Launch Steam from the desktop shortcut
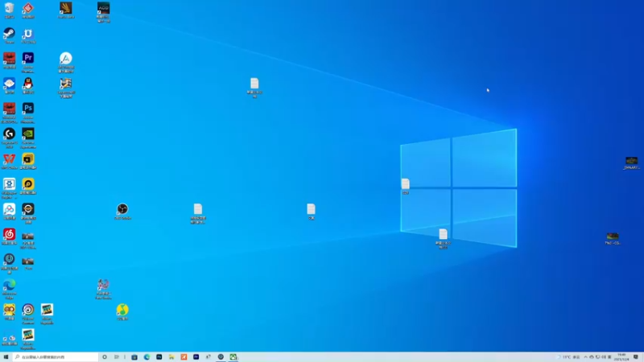The image size is (644, 362). (9, 35)
